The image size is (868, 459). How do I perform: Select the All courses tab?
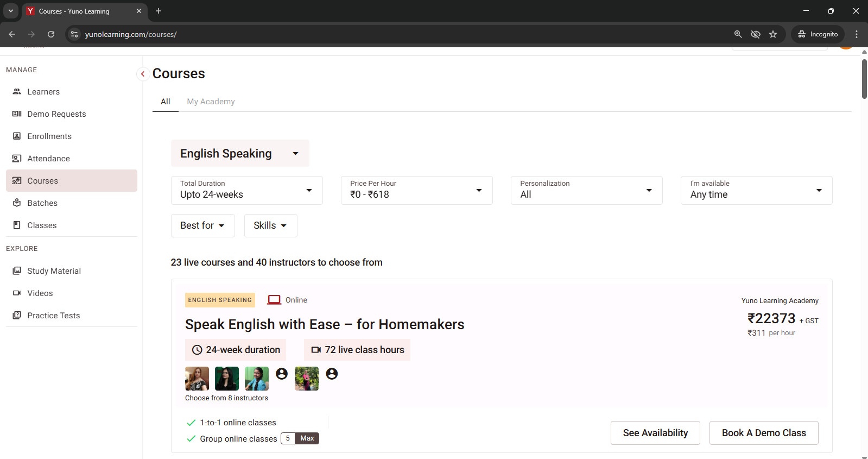pyautogui.click(x=165, y=102)
